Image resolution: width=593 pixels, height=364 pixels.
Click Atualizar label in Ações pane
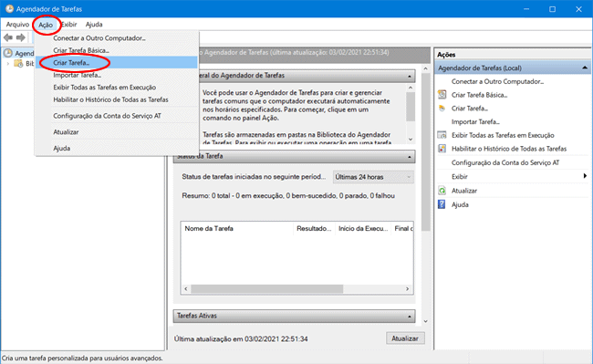coord(464,191)
